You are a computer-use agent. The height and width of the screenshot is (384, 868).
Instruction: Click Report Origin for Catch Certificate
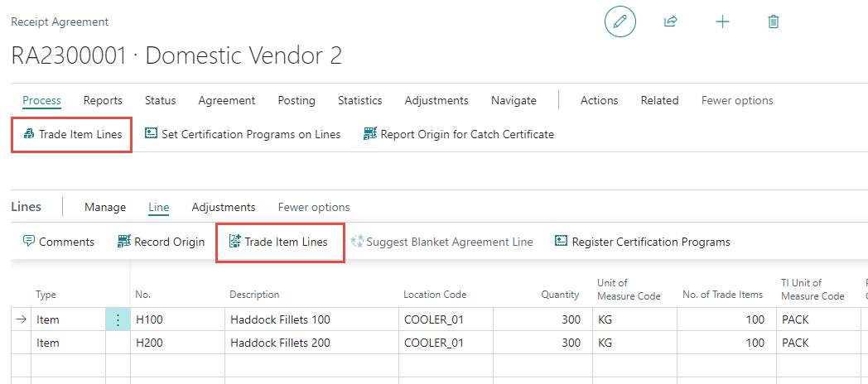[x=459, y=134]
